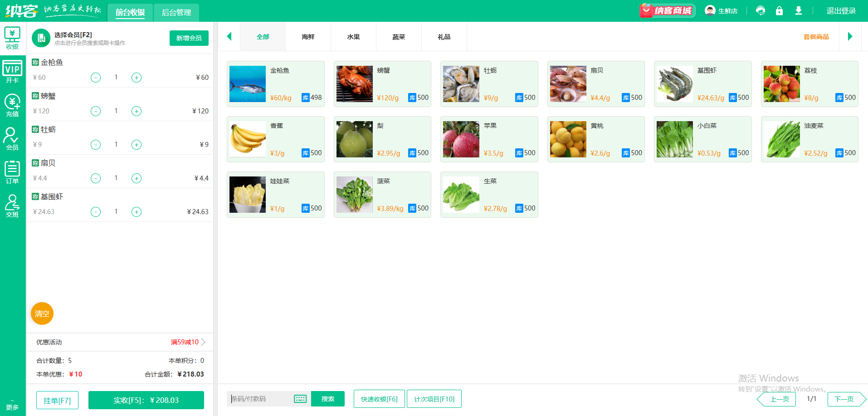Switch to the 后台管理 tab

[176, 12]
